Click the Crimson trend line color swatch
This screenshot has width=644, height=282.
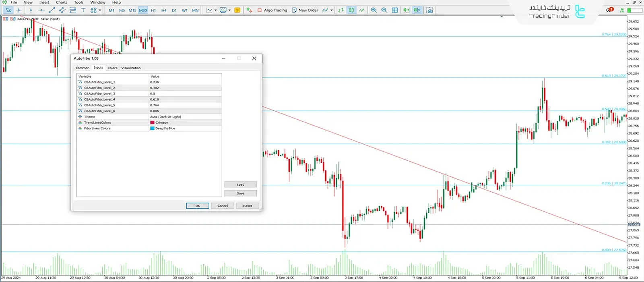[153, 122]
